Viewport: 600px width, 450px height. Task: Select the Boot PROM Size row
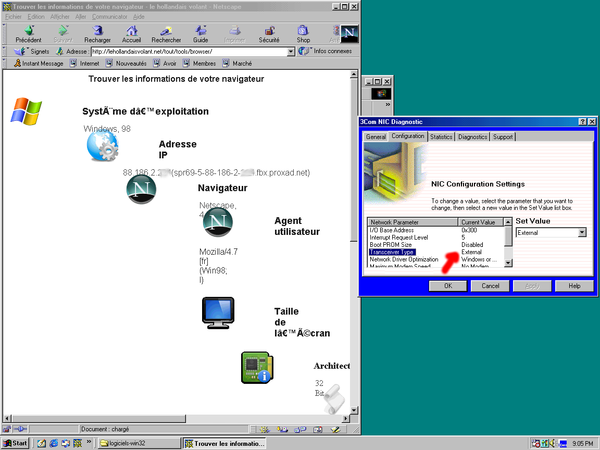[x=391, y=245]
